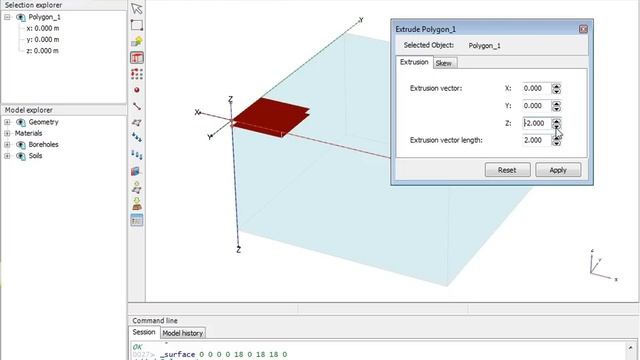The image size is (640, 360).
Task: Expand the Materials tree node
Action: pyautogui.click(x=7, y=133)
